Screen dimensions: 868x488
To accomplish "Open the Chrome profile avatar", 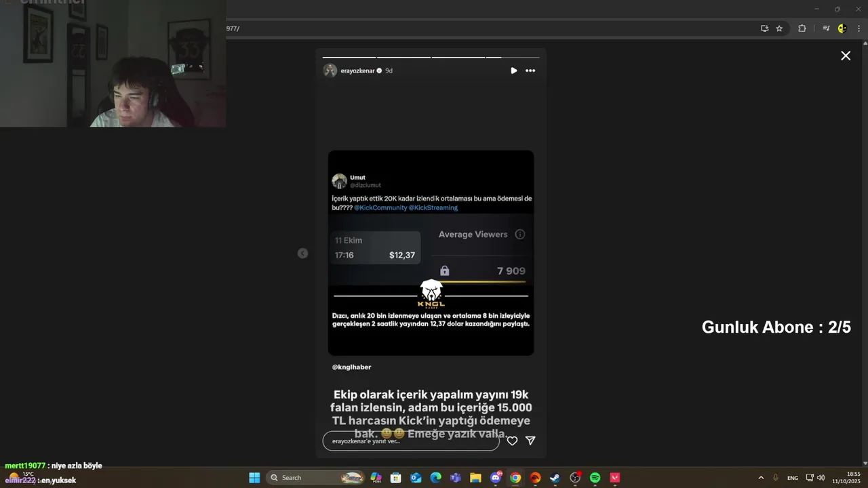I will coord(842,28).
